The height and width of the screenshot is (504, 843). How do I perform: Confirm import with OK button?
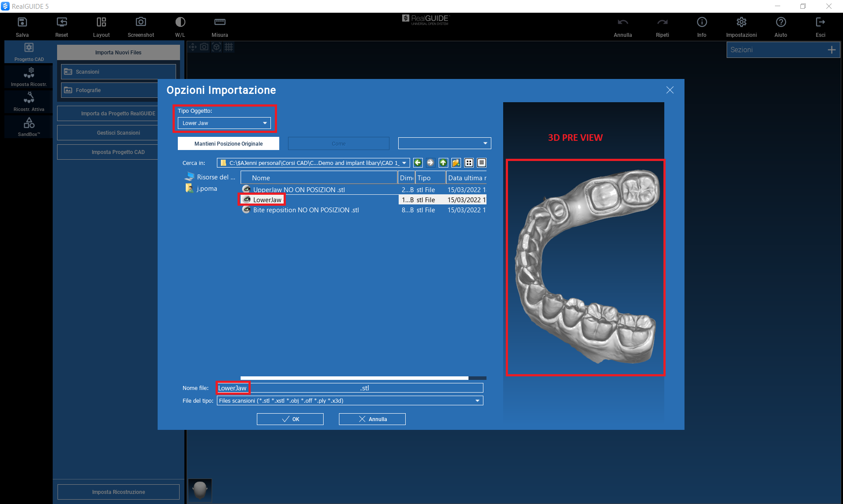pos(290,419)
